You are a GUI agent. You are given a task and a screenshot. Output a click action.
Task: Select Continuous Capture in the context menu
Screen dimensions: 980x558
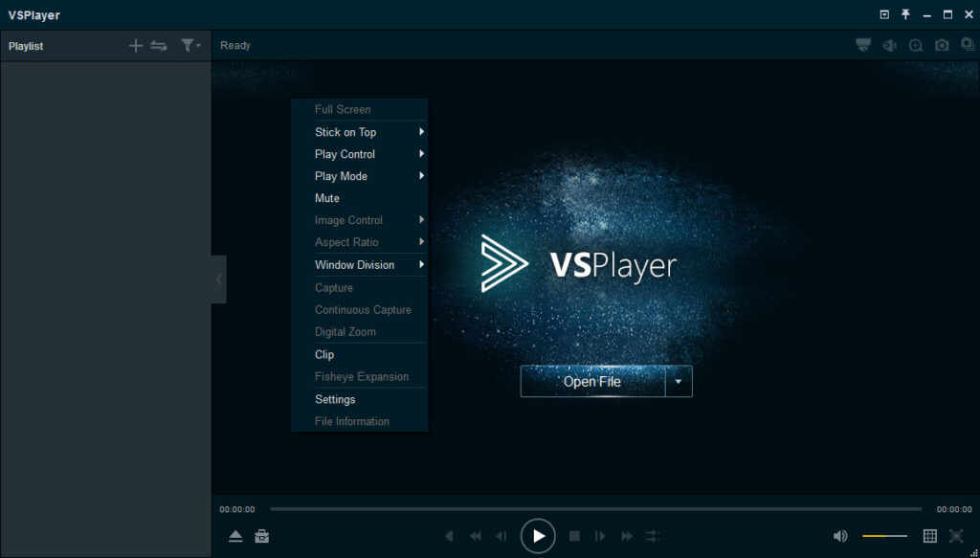point(360,310)
